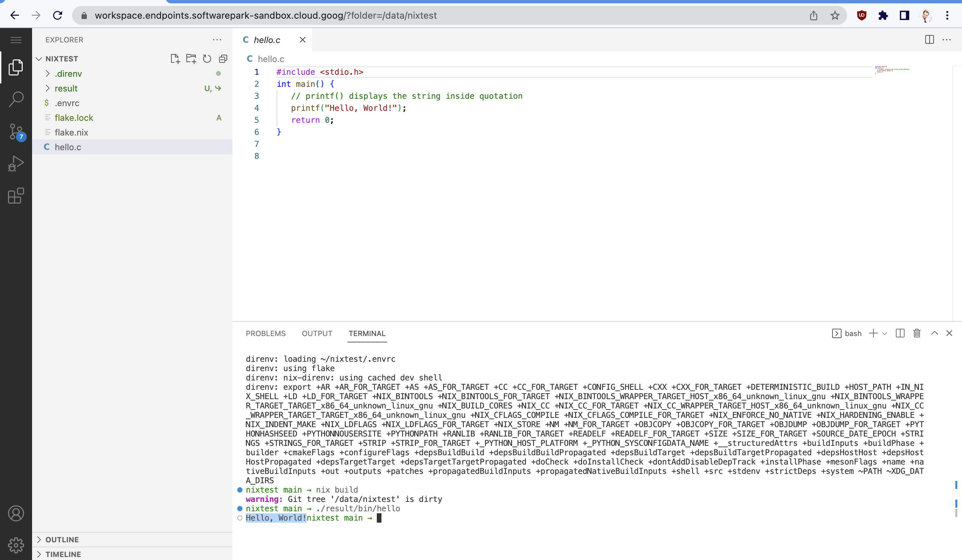
Task: Open flake.nix from the file list
Action: pos(71,132)
